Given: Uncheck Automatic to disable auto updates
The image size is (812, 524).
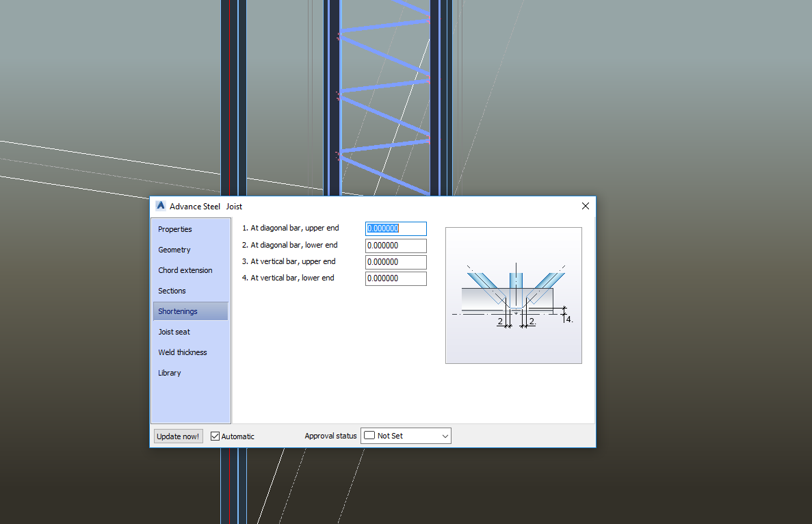Looking at the screenshot, I should (x=215, y=436).
